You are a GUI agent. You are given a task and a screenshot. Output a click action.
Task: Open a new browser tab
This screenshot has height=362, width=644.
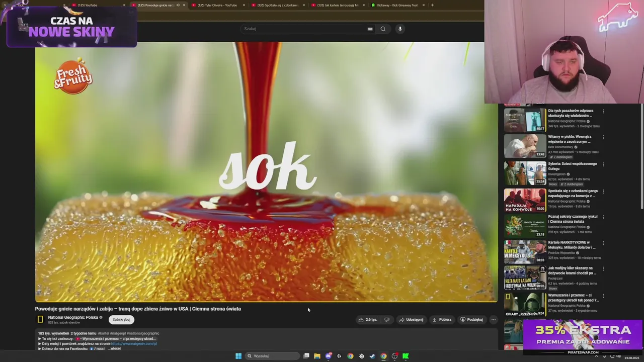point(433,5)
